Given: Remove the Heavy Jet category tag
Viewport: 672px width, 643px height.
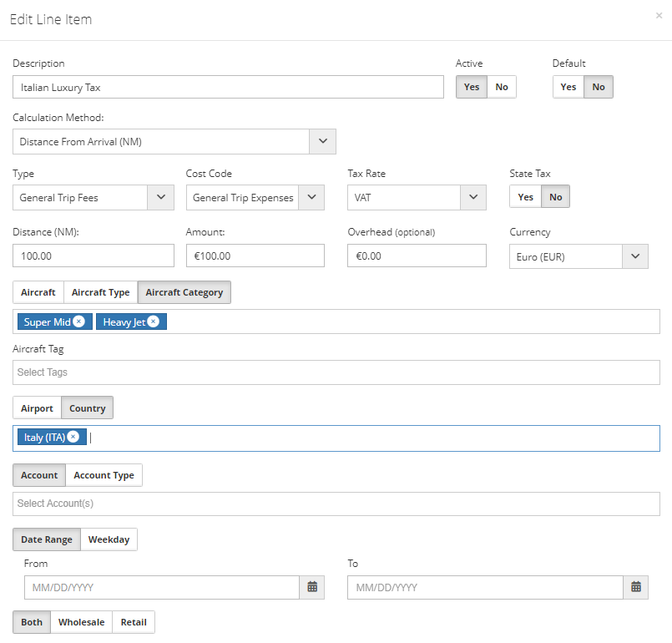Looking at the screenshot, I should point(154,321).
